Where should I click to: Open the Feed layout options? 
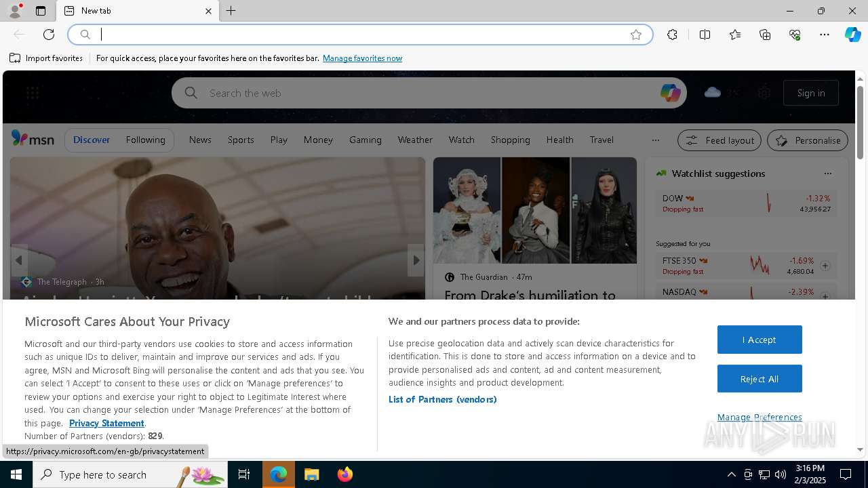click(719, 140)
